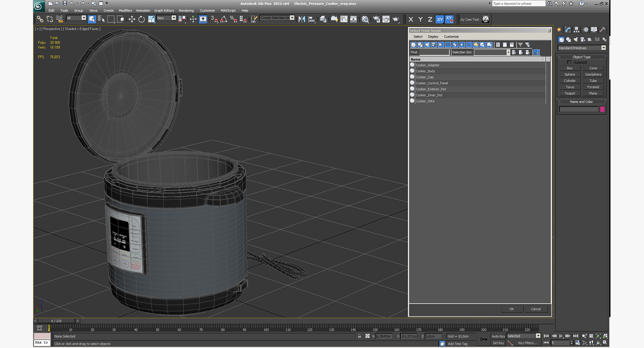Toggle Display Space Warps filter in dialog
Image resolution: width=644 pixels, height=348 pixels.
[x=448, y=45]
